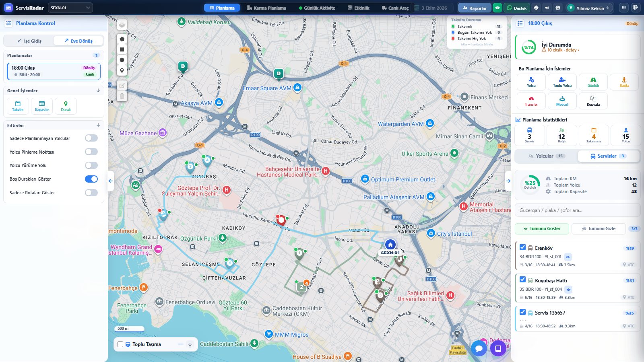The width and height of the screenshot is (644, 362).
Task: Collapse the Genel İşlemler section
Action: pyautogui.click(x=98, y=91)
